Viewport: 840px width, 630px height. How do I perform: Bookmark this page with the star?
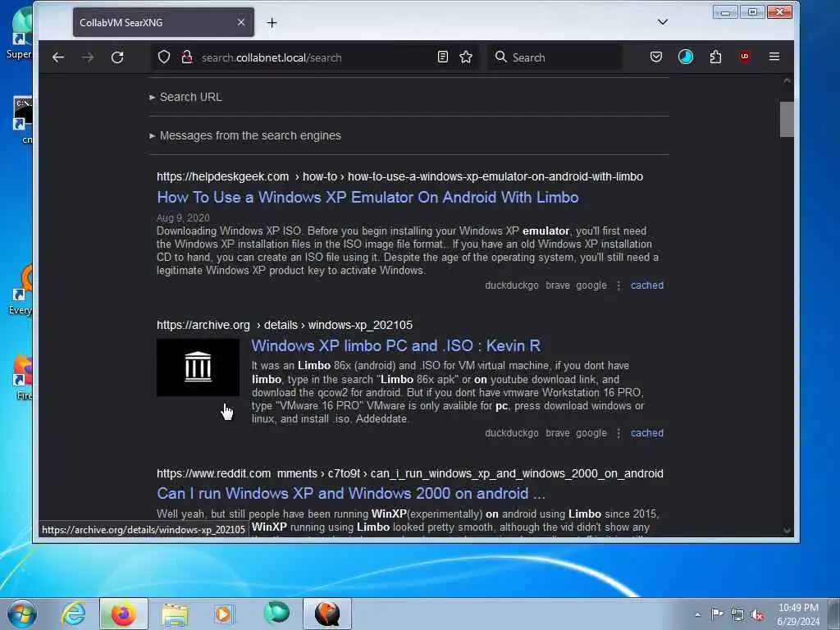point(466,57)
